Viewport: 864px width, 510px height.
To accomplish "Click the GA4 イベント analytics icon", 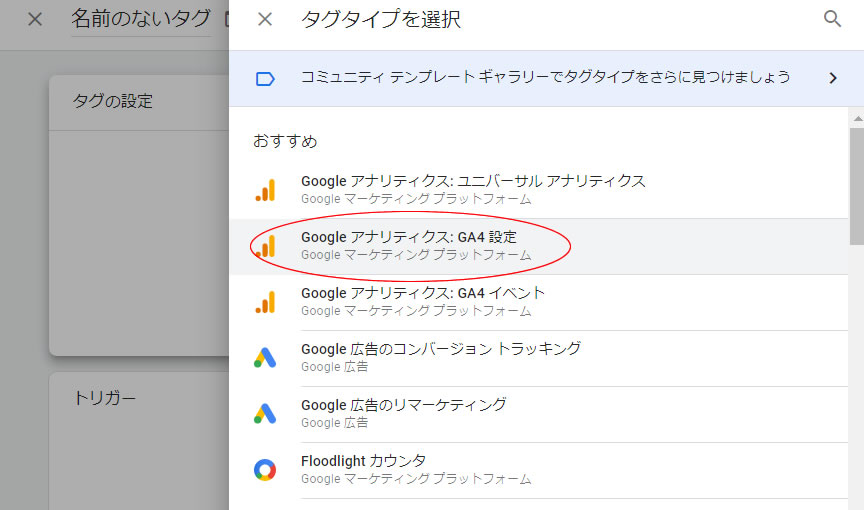I will click(265, 302).
